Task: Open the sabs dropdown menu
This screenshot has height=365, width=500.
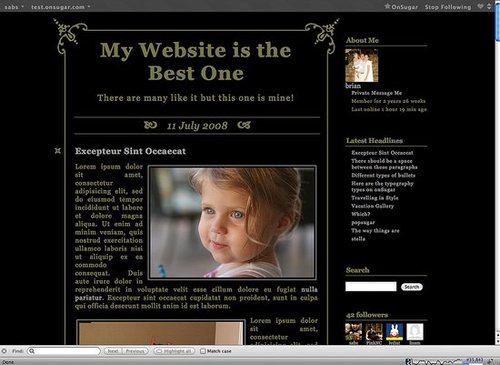Action: [14, 7]
